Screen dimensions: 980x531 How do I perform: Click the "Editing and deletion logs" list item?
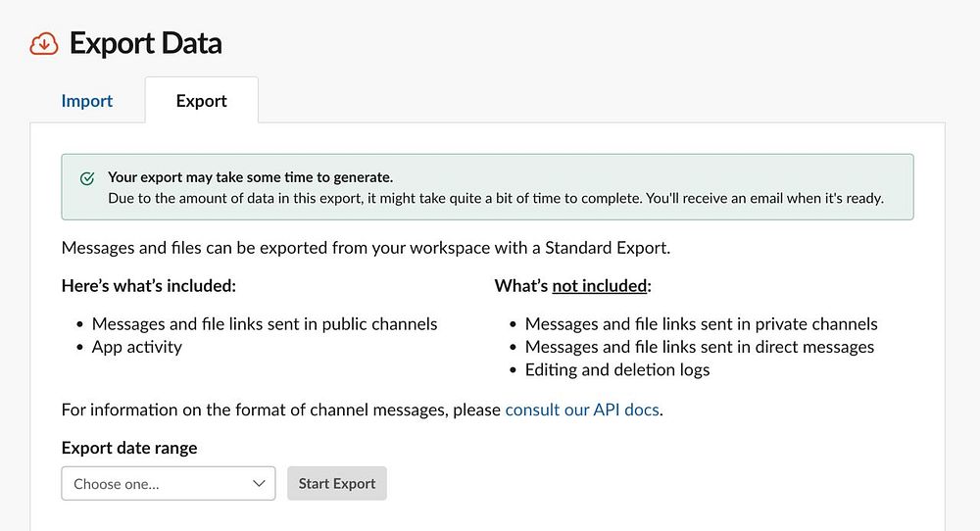click(617, 370)
